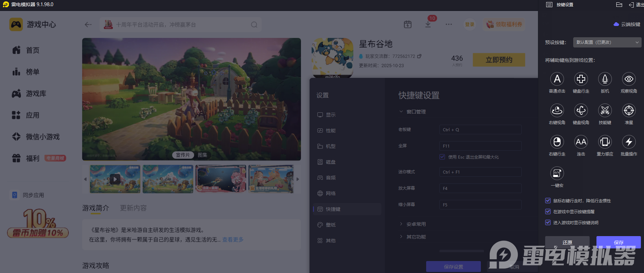This screenshot has width=644, height=273.
Task: Go back with the left arrow
Action: click(88, 25)
